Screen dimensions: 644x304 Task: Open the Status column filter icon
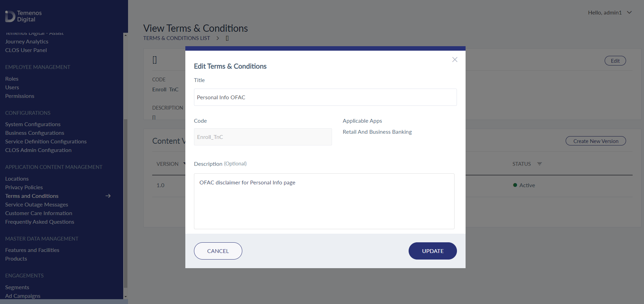539,164
